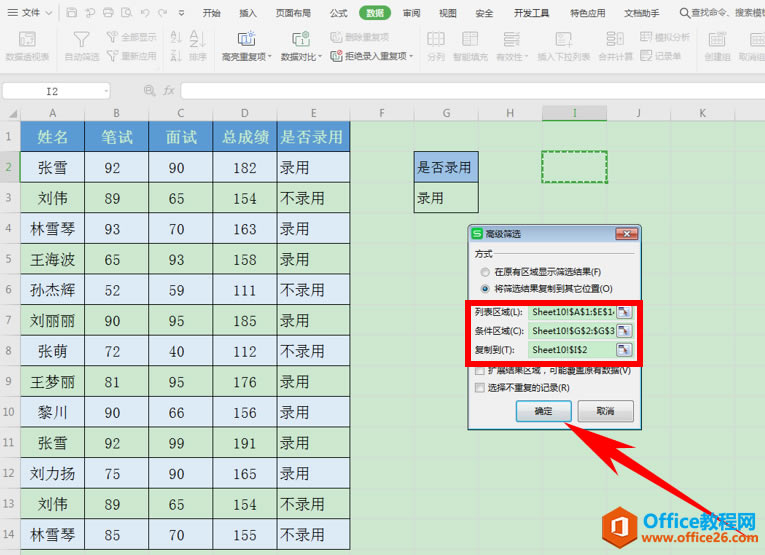Screen dimensions: 765x555
Task: Click 删除重复项 remove duplicates
Action: tap(360, 37)
